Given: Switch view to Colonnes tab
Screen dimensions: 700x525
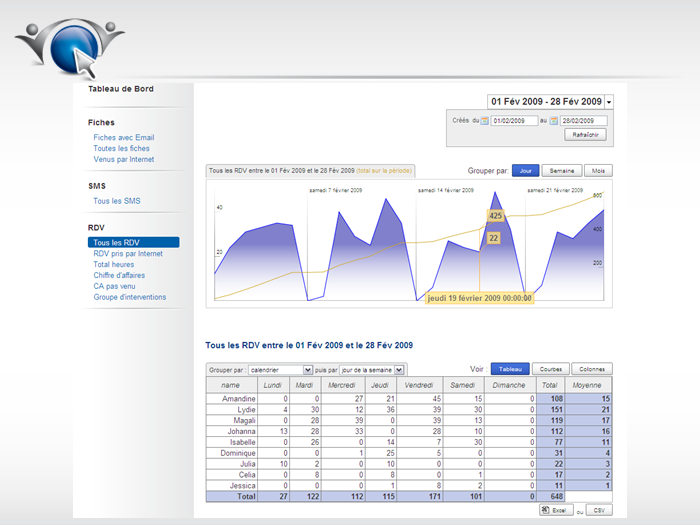Looking at the screenshot, I should coord(592,369).
